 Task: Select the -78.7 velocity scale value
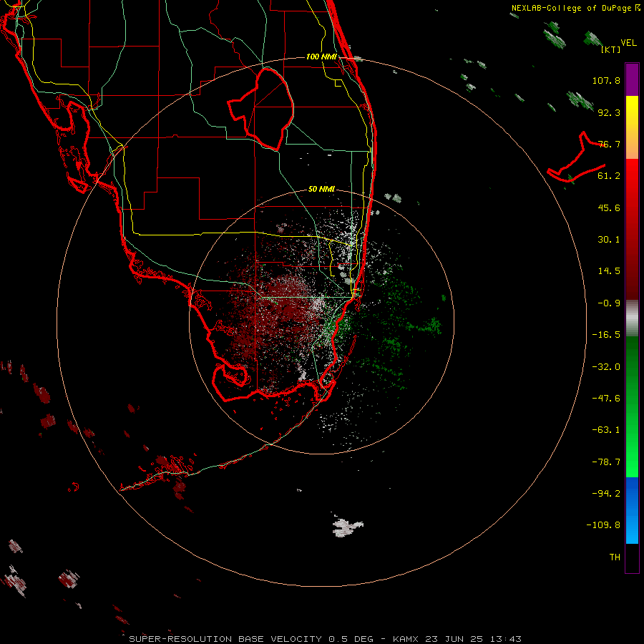click(606, 462)
